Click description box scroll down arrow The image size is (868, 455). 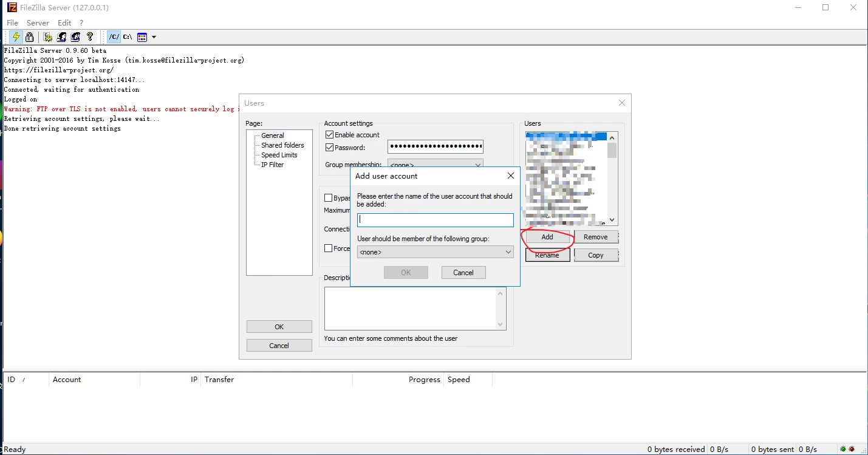[501, 324]
